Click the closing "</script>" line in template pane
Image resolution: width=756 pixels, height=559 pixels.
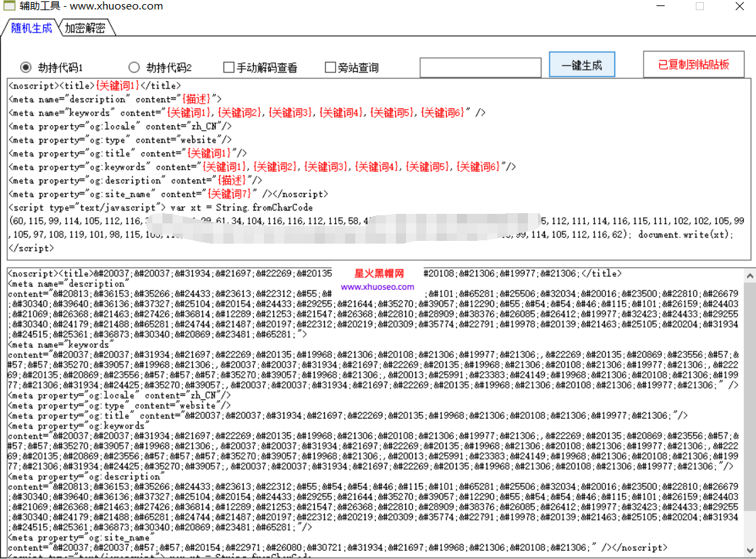coord(31,248)
